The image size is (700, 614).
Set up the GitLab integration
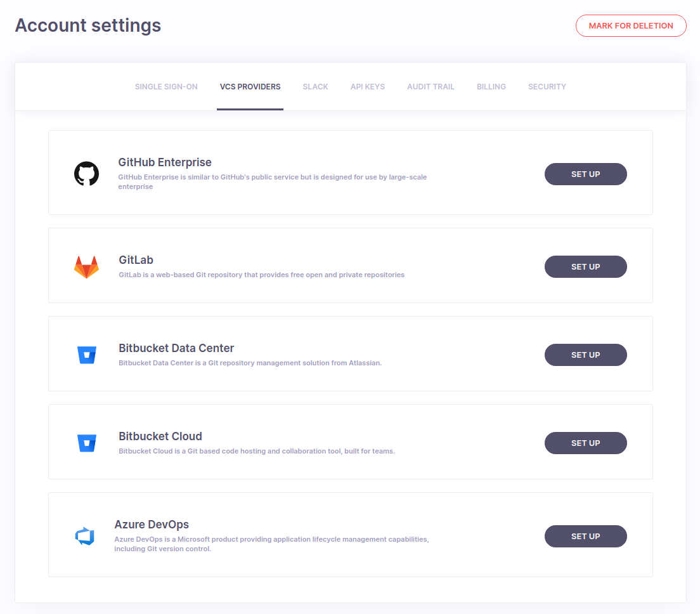pyautogui.click(x=585, y=267)
